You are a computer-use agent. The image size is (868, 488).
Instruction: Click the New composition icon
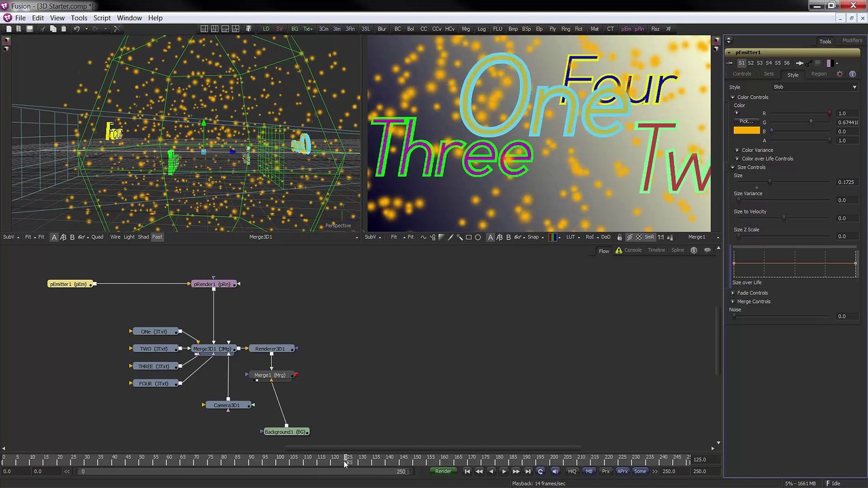pos(8,28)
